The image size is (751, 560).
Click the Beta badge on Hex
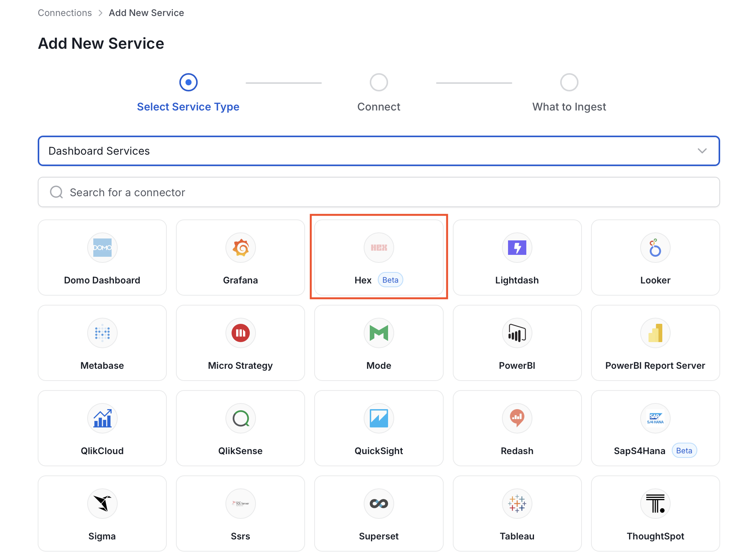(390, 280)
